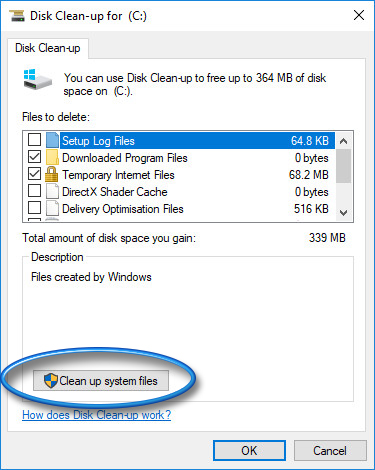Viewport: 375px width, 470px height.
Task: Click the disk drive icon in title bar
Action: 17,16
